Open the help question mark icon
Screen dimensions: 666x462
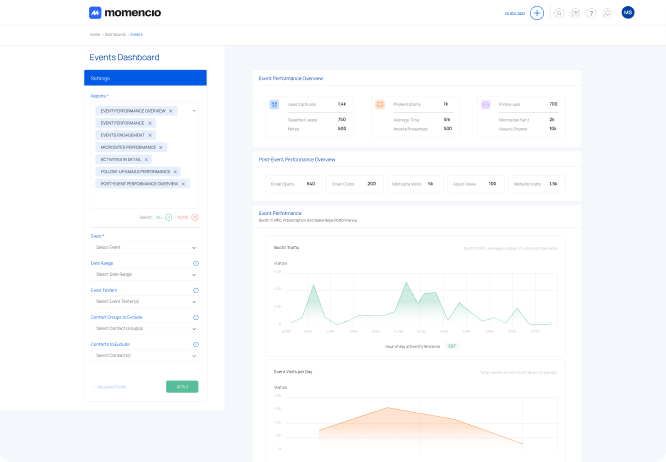click(x=591, y=13)
